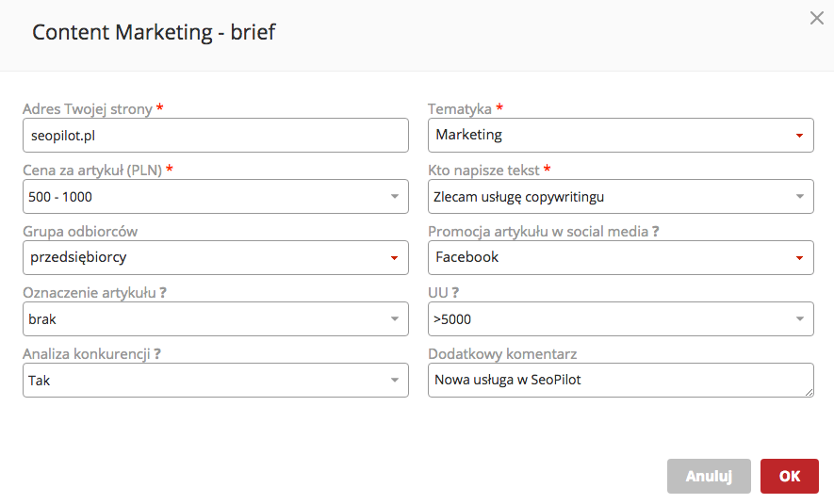Click the Adres Twojej strony input field
The width and height of the screenshot is (834, 504).
click(215, 135)
